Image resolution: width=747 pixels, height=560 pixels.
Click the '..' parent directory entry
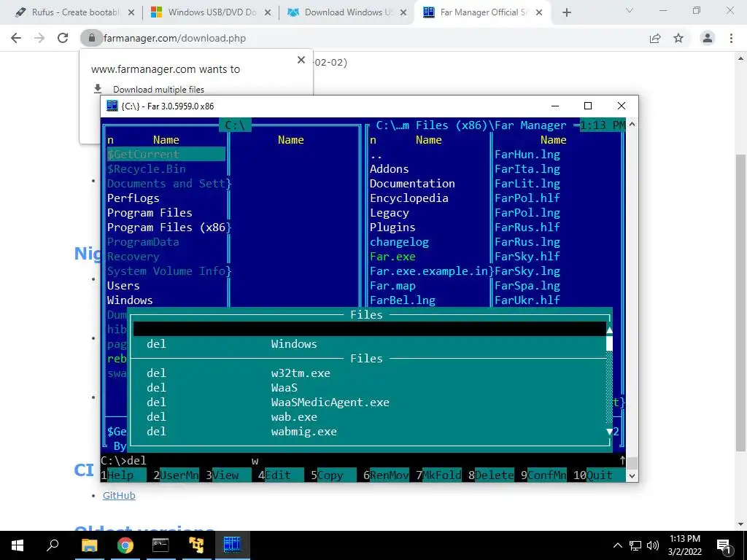[376, 155]
